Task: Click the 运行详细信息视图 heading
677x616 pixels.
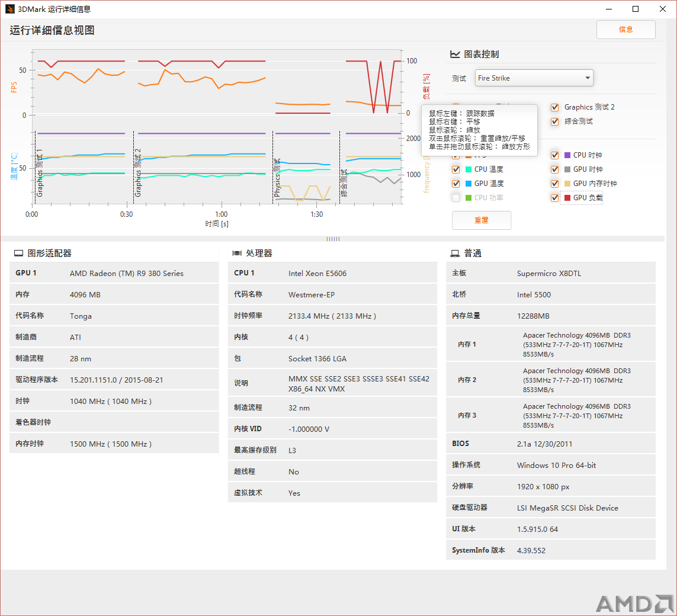Action: (52, 30)
